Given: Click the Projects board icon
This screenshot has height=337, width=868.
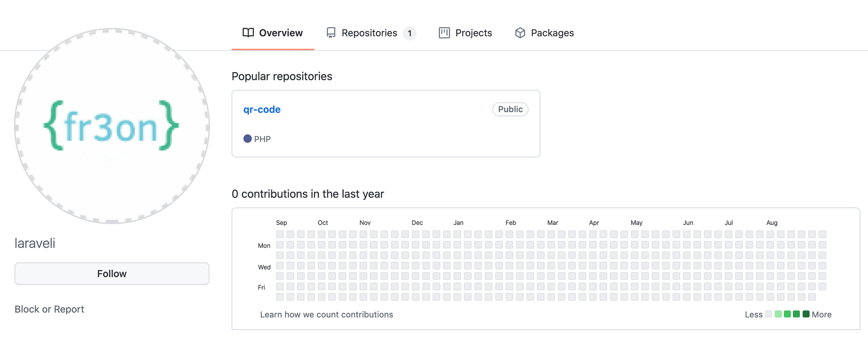Looking at the screenshot, I should pos(444,33).
